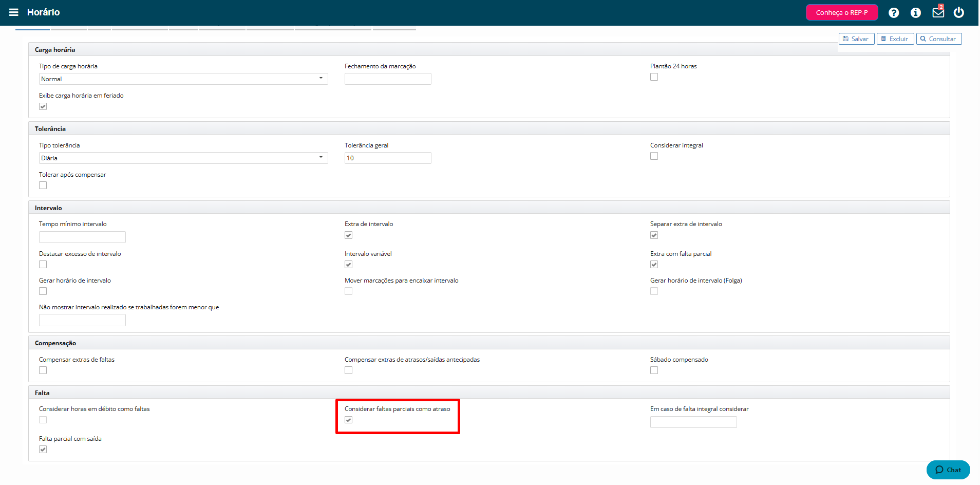Open the help question mark icon
This screenshot has width=980, height=485.
click(x=894, y=13)
